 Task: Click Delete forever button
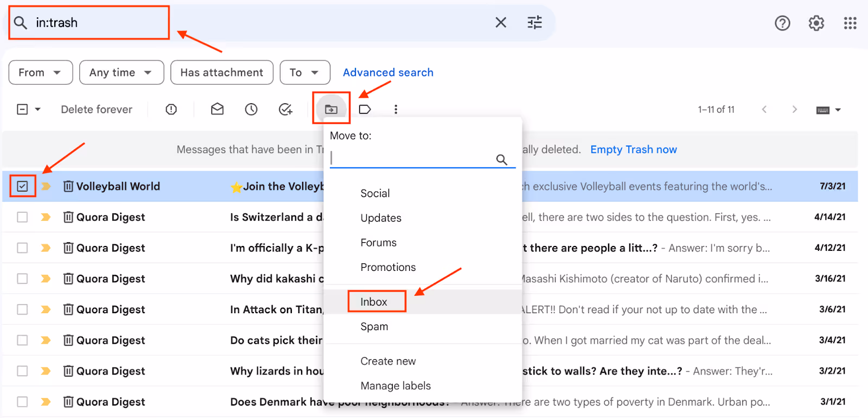(97, 110)
